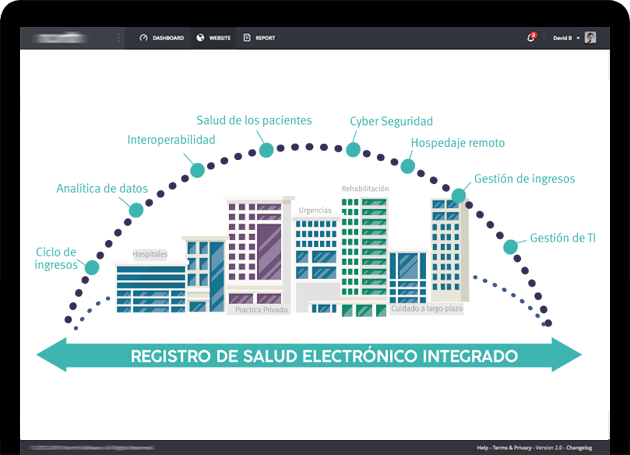Viewport: 630px width, 455px height.
Task: Select the Cyber Seguridad teal marker
Action: point(353,149)
